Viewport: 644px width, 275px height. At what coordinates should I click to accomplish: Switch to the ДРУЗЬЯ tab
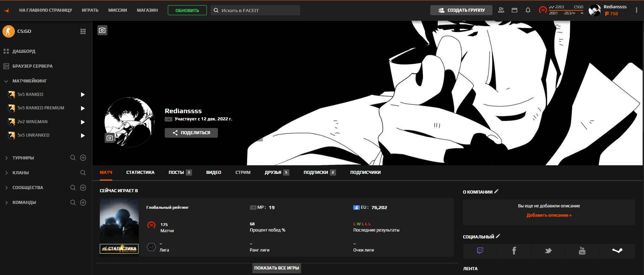[x=277, y=173]
